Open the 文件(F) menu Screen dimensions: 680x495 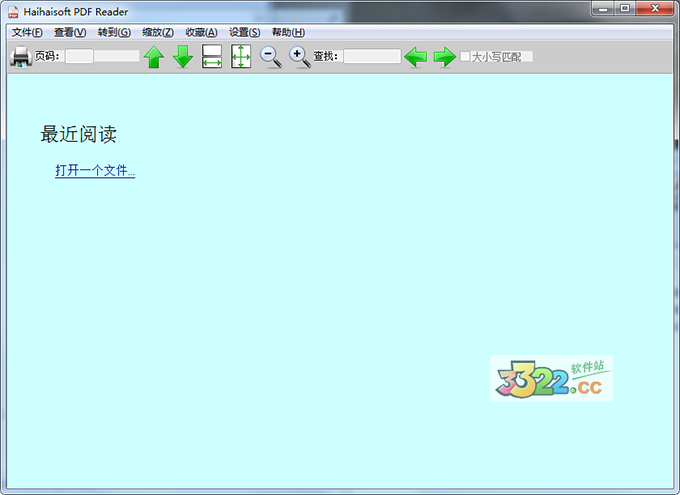click(x=27, y=33)
